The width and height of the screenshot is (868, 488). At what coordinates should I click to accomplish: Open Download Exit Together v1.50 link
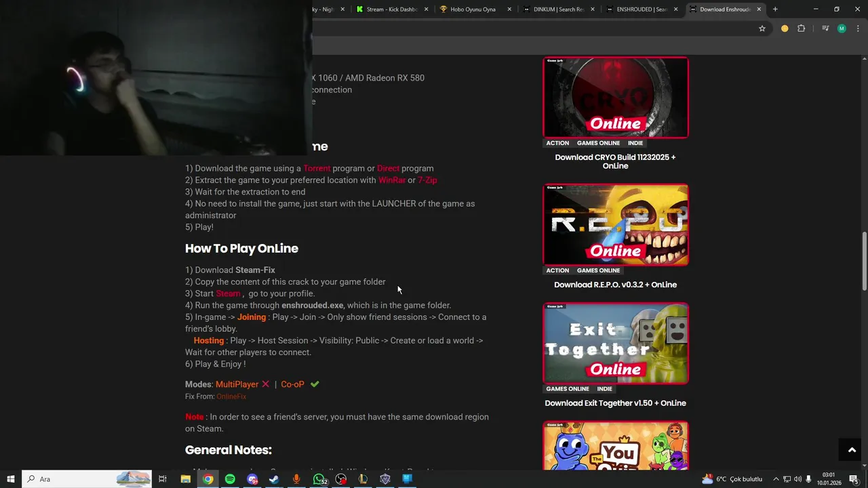(x=616, y=403)
